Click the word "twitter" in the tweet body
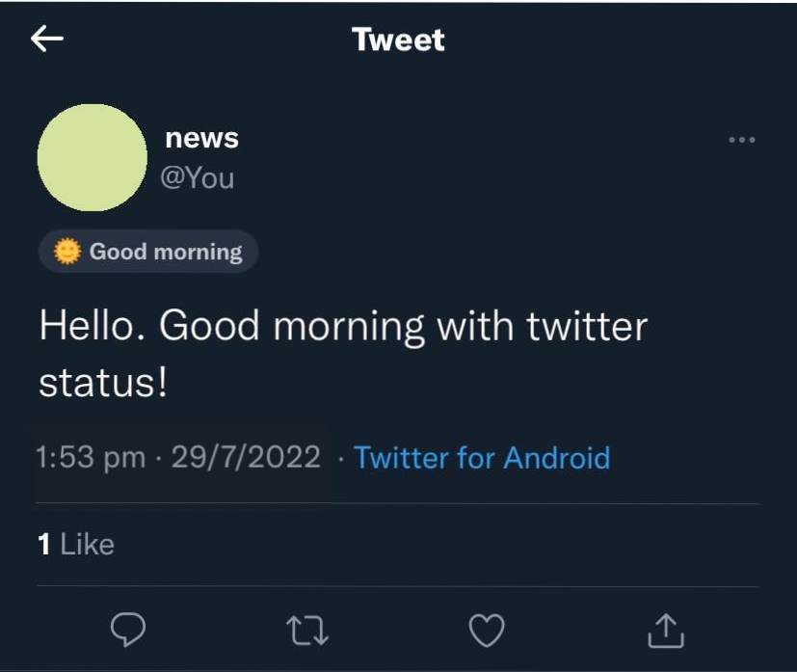The image size is (797, 672). [x=587, y=326]
